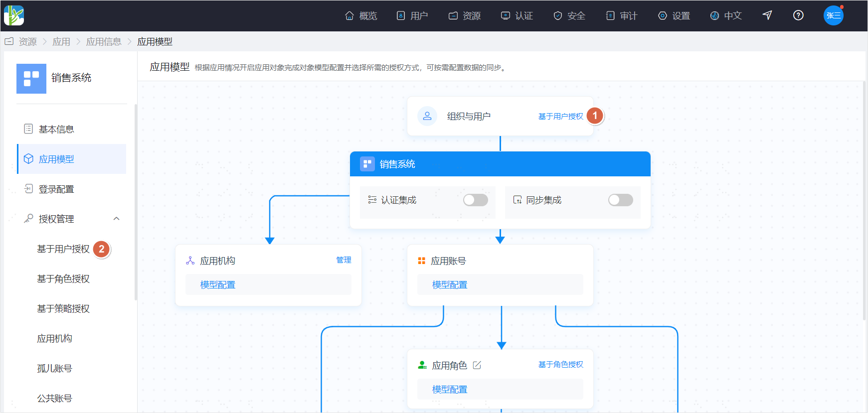Viewport: 868px width, 413px height.
Task: Click the 销售系统 blue header bar
Action: pyautogui.click(x=500, y=164)
